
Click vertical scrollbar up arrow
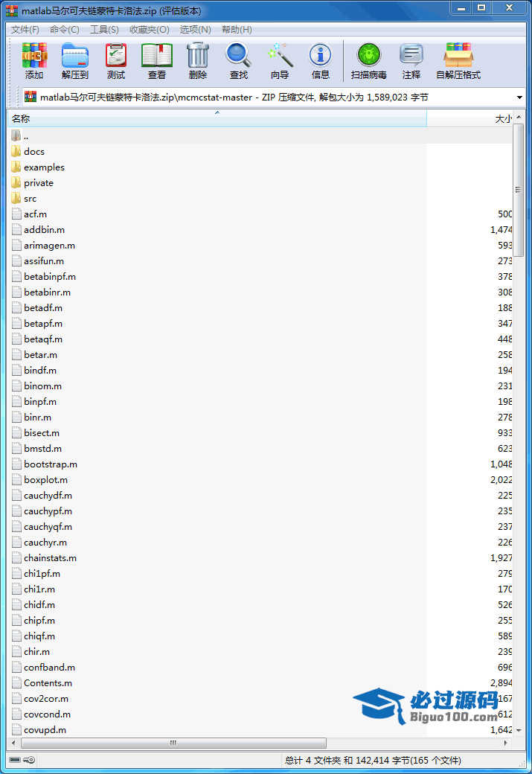coord(518,118)
